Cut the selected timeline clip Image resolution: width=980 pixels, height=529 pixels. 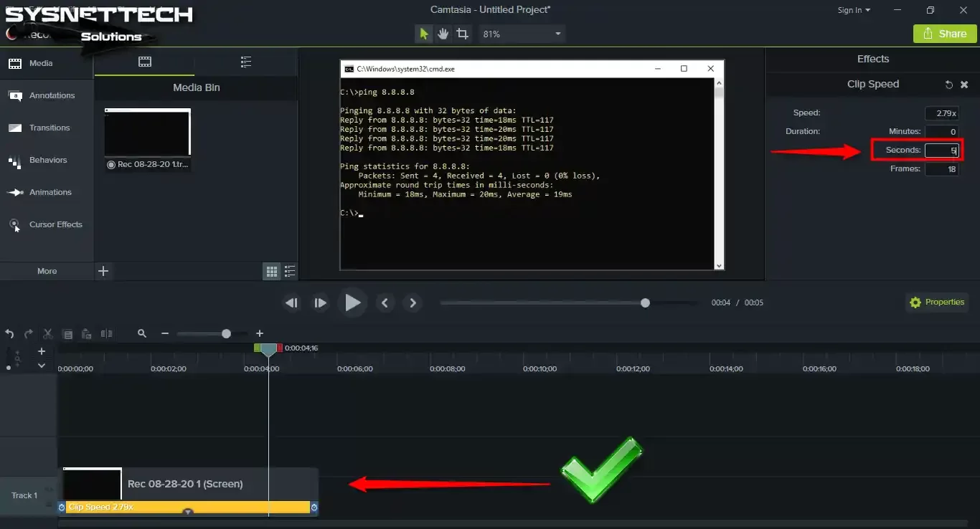click(48, 334)
